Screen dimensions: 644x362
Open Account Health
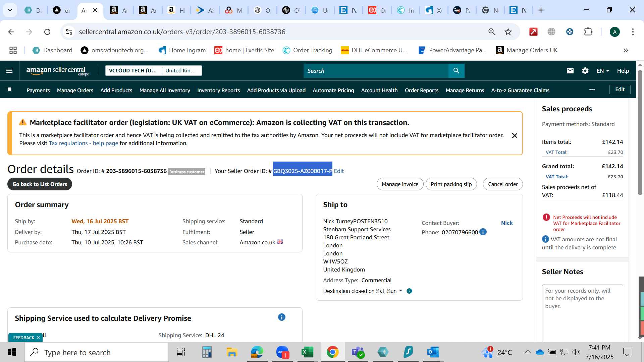(x=379, y=90)
